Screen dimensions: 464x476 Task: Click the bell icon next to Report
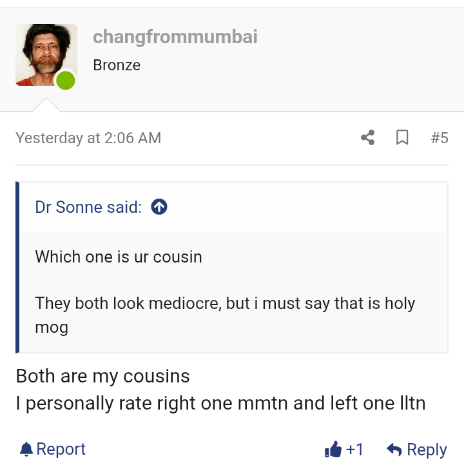click(26, 449)
